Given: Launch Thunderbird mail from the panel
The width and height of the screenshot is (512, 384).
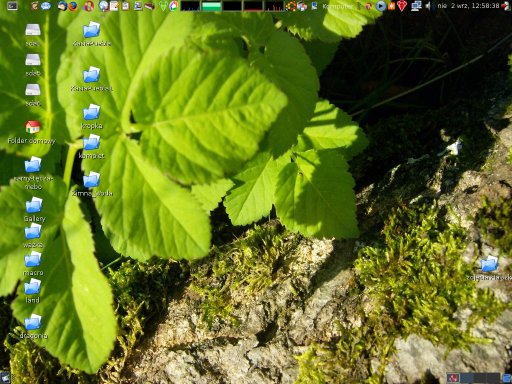Looking at the screenshot, I should click(62, 6).
